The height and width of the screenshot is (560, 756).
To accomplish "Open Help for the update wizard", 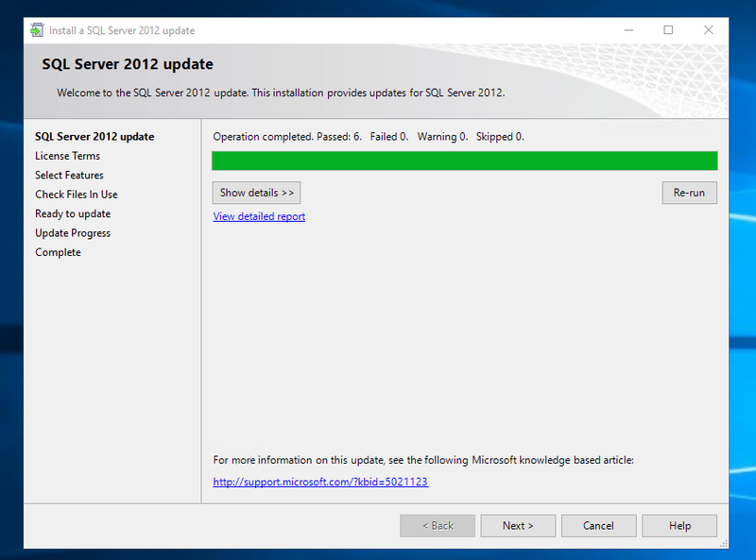I will [x=679, y=526].
